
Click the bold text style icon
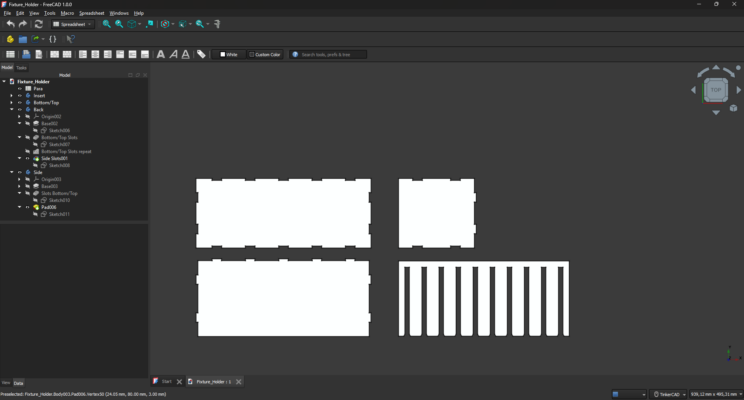tap(161, 55)
